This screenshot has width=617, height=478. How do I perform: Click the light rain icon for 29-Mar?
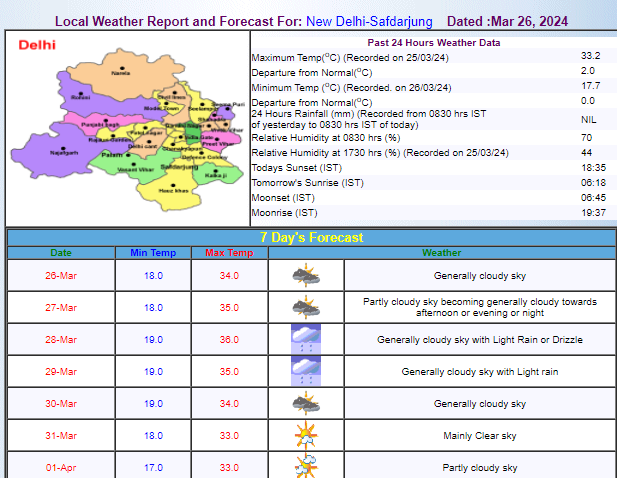306,371
